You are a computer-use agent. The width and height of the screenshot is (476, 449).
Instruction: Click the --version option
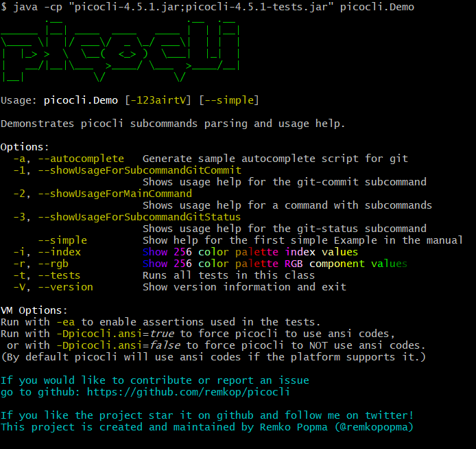coord(66,287)
